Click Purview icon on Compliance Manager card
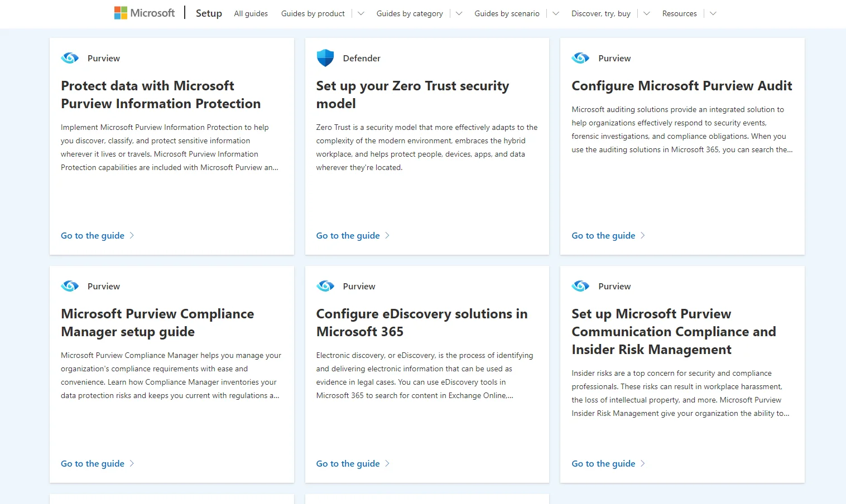Viewport: 846px width, 504px height. click(x=70, y=286)
